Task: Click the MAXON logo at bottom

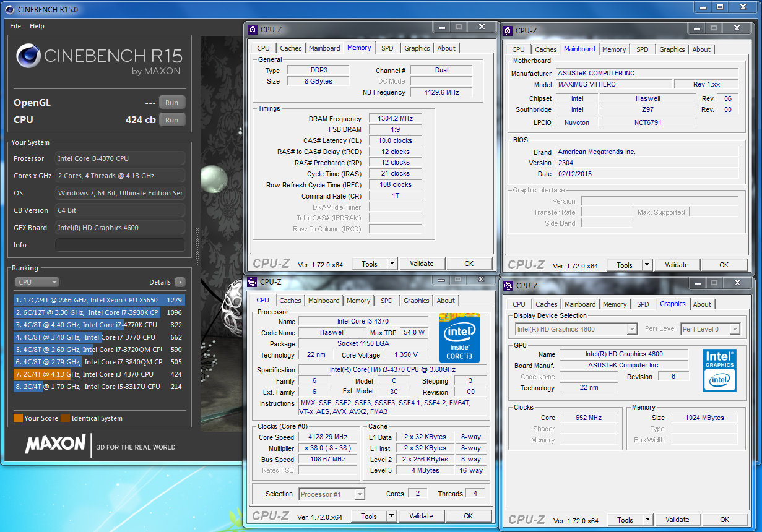Action: click(x=55, y=444)
